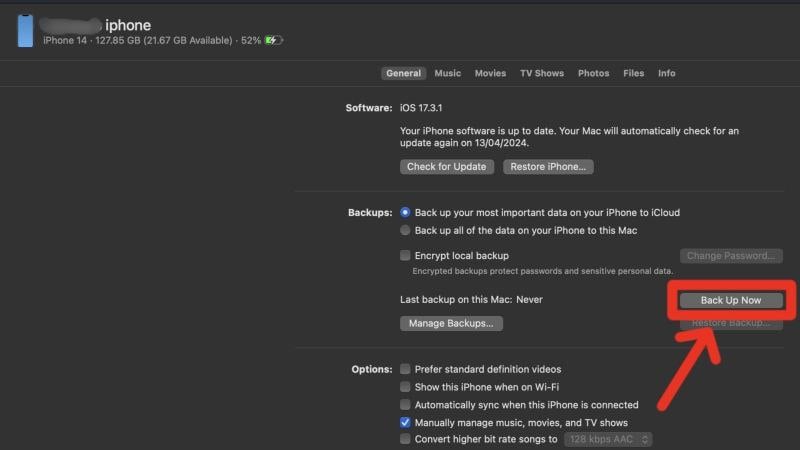Click the 'iphone' device name heading
Viewport: 800px width, 450px height.
(x=128, y=25)
